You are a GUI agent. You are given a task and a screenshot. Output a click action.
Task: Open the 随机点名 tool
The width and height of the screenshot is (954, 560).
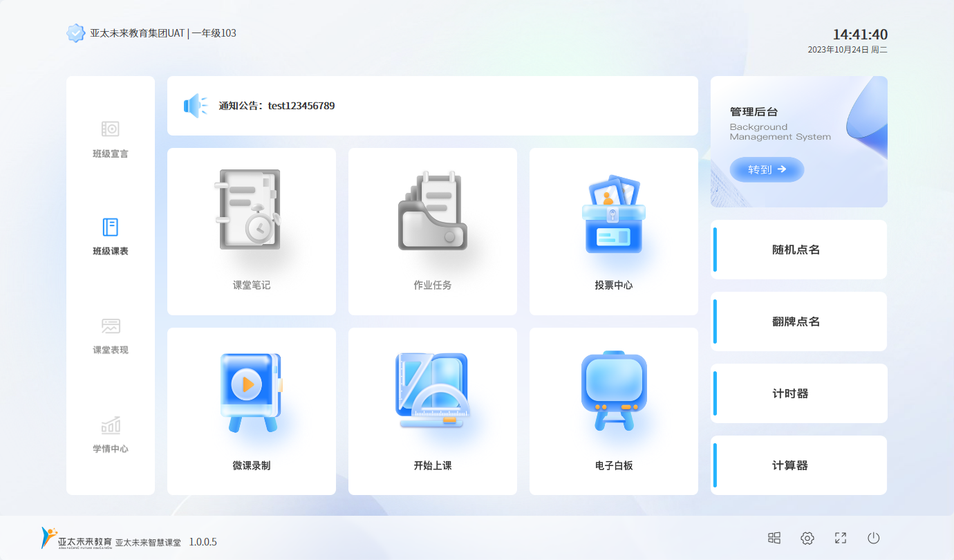pyautogui.click(x=799, y=250)
